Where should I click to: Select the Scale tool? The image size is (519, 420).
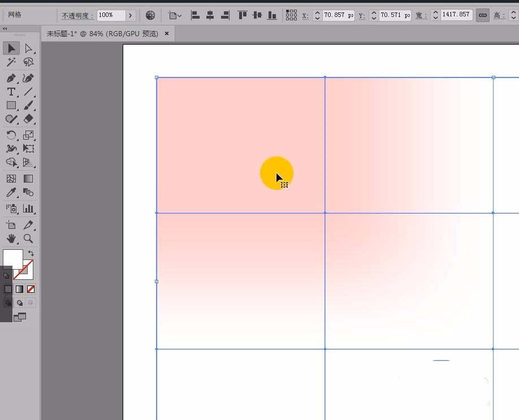click(28, 135)
